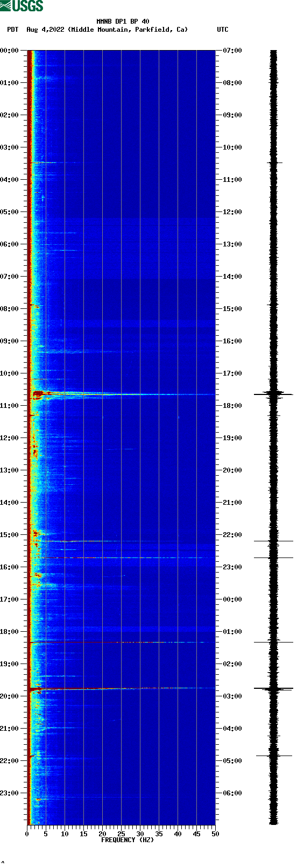Click the USGS logo
297x868 pixels.
coord(22,6)
